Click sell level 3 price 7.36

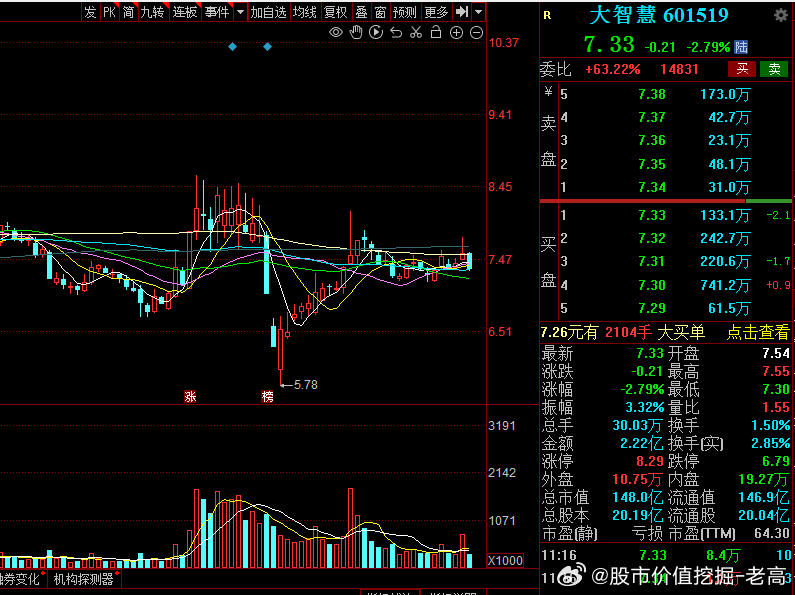[x=652, y=140]
